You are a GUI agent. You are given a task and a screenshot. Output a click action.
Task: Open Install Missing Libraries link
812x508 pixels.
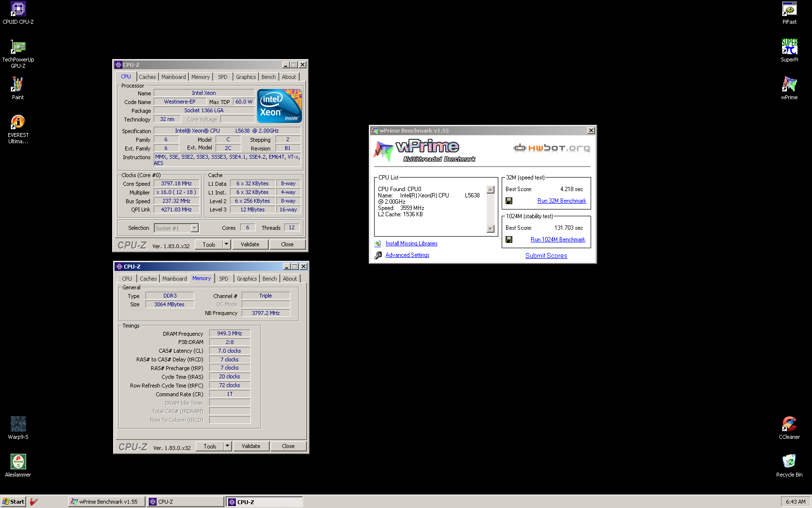[x=411, y=243]
